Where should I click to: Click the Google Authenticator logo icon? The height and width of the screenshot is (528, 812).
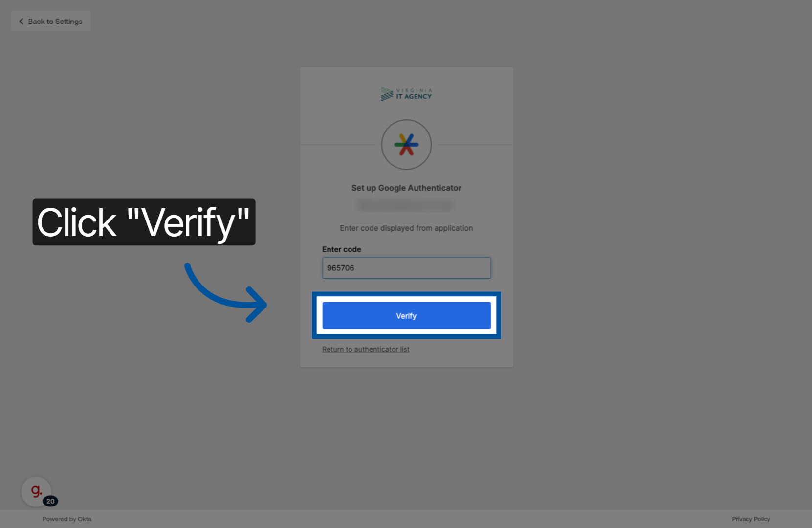pos(406,145)
